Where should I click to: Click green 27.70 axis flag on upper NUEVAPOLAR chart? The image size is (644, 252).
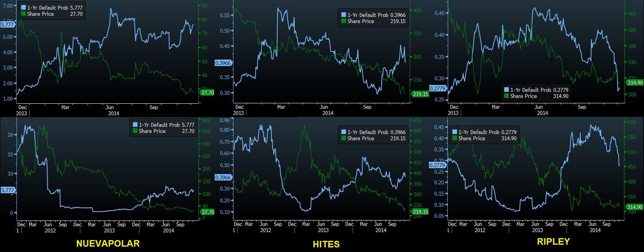pos(207,93)
